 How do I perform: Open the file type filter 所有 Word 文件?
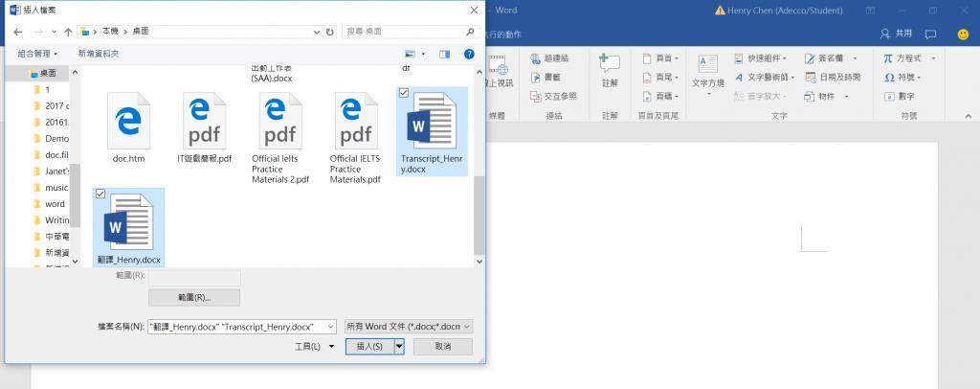point(409,327)
